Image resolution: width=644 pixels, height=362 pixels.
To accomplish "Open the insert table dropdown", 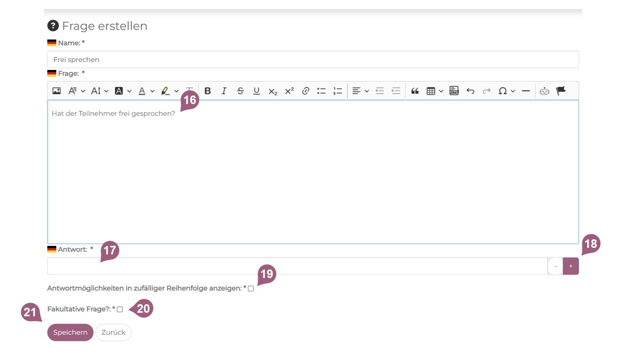I will click(x=435, y=91).
